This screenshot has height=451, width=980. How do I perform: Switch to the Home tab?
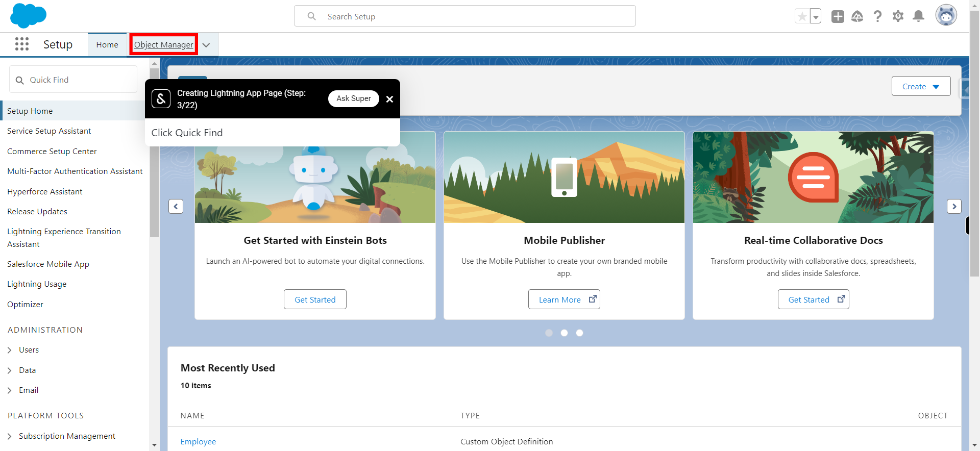107,45
